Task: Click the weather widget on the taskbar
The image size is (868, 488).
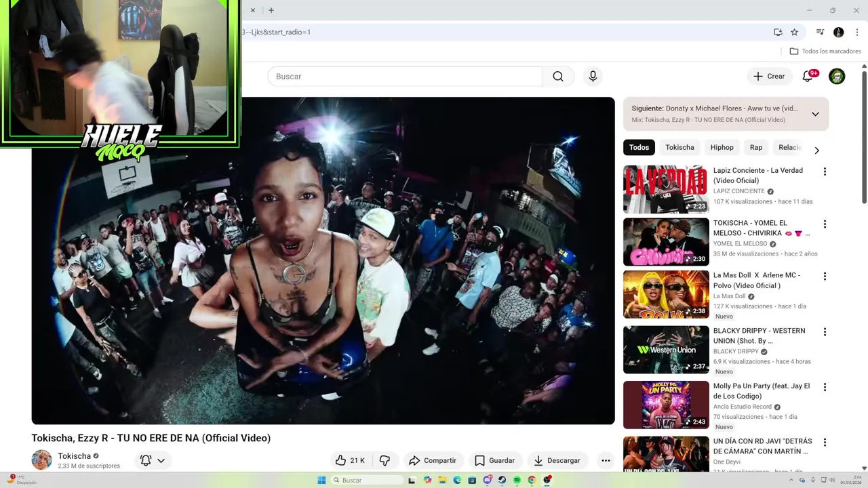Action: (x=22, y=480)
